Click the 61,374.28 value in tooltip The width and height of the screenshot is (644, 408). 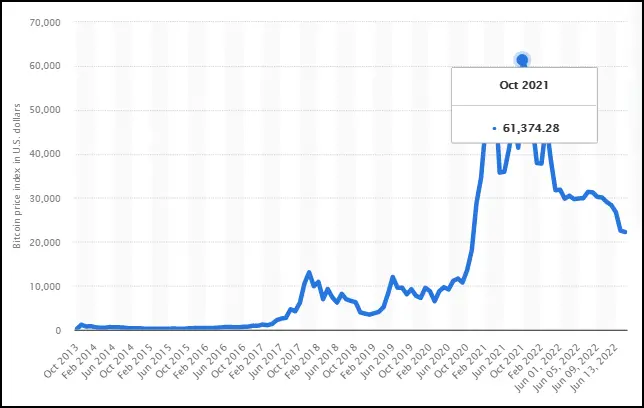click(531, 128)
